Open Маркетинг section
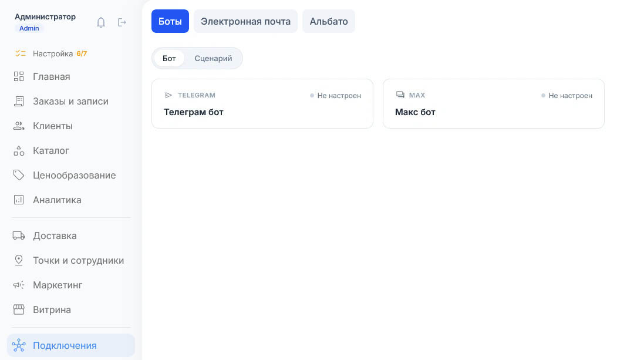 [71, 285]
